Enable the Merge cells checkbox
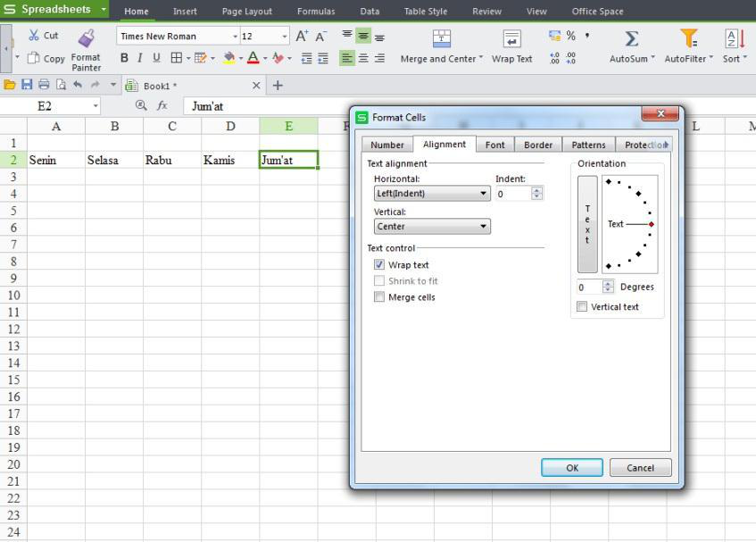Screen dimensions: 756x542 [379, 297]
